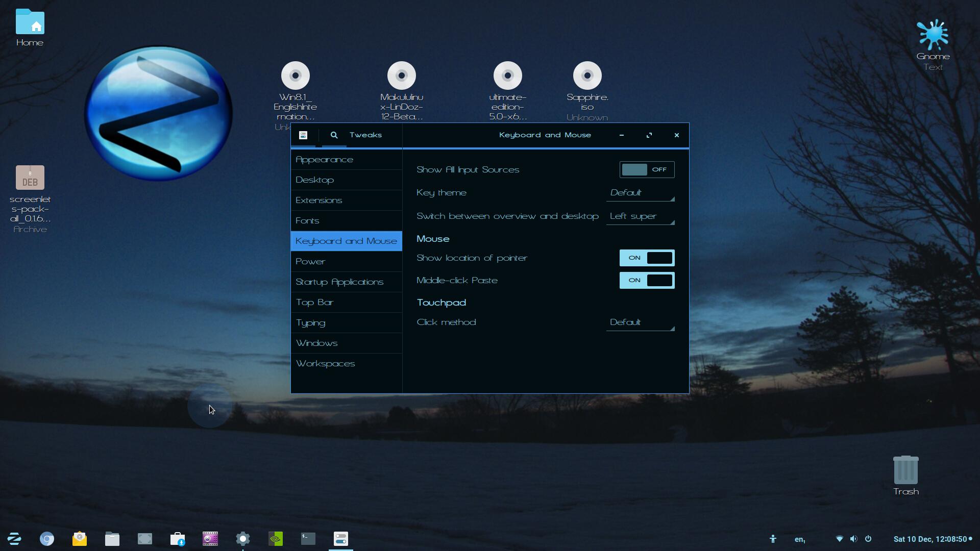Select Appearance in Tweaks sidebar
Viewport: 980px width, 551px height.
point(325,159)
